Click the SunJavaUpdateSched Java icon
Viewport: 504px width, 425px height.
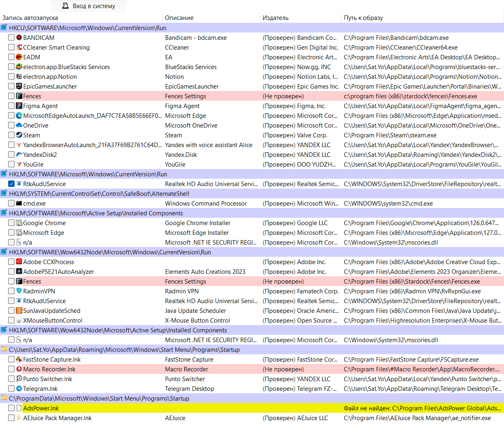click(x=19, y=310)
